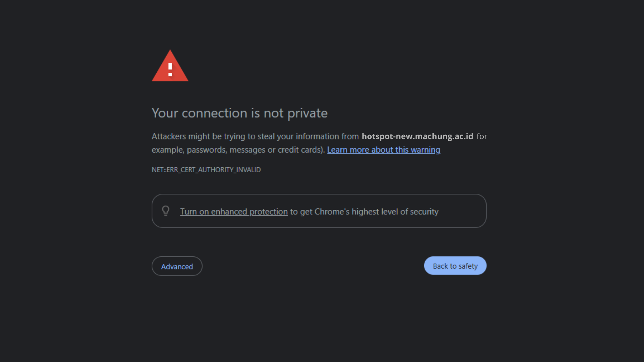Click the 'Your connection is not private' heading
Image resolution: width=644 pixels, height=362 pixels.
(239, 113)
